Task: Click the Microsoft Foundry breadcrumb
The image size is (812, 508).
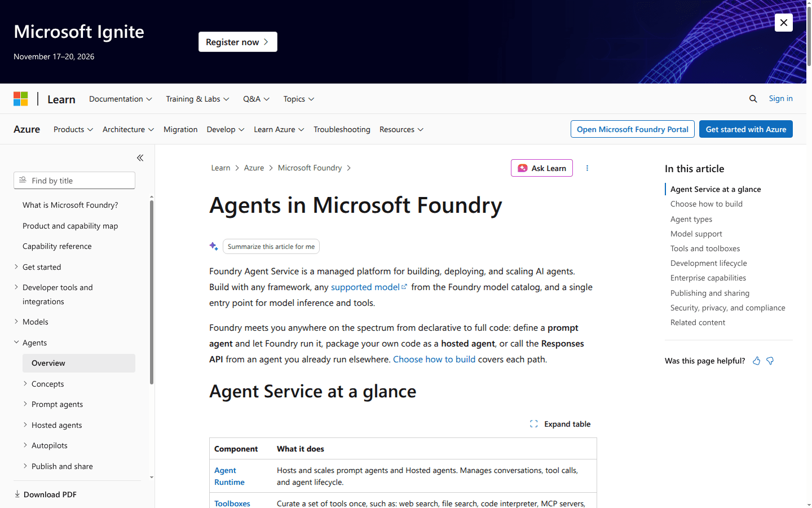Action: click(310, 168)
